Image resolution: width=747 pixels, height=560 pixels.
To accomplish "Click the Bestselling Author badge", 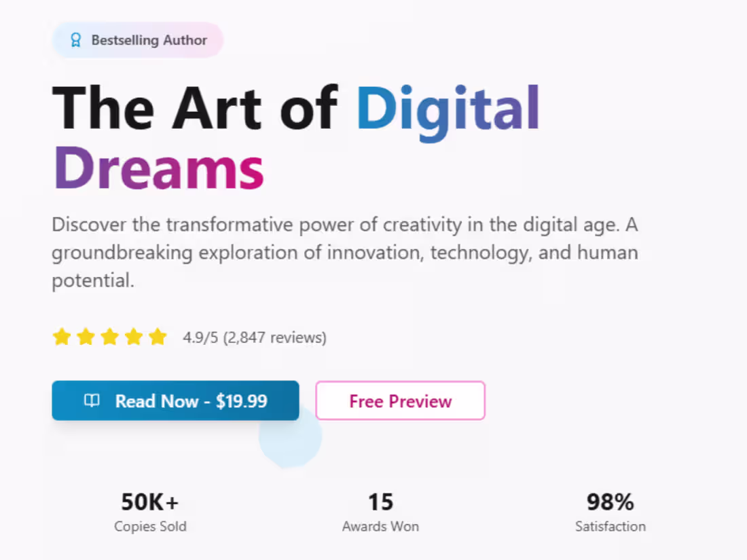I will (137, 40).
